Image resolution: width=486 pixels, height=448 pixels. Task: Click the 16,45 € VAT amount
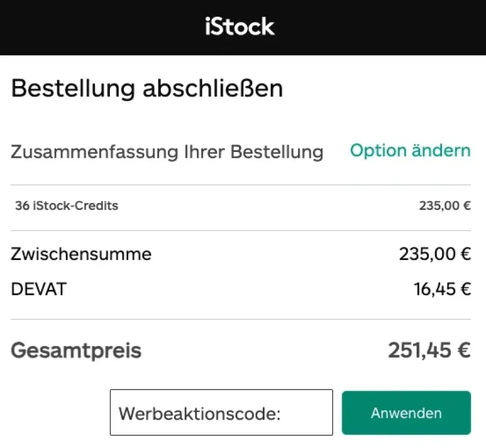click(x=444, y=289)
